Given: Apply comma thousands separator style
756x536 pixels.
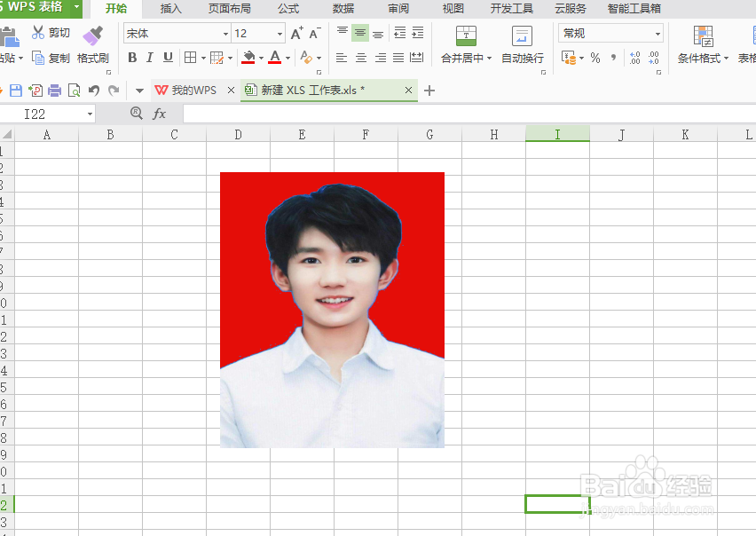Looking at the screenshot, I should pyautogui.click(x=613, y=58).
